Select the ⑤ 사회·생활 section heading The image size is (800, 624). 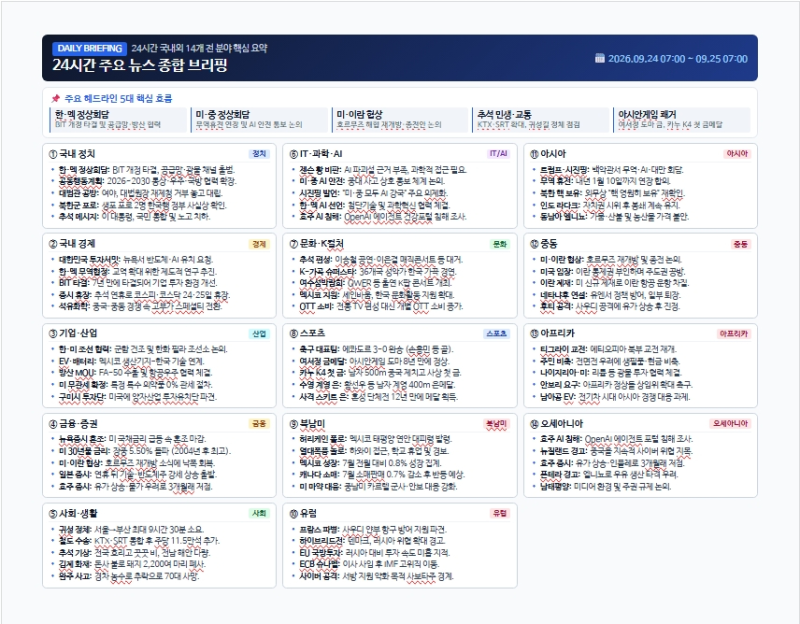[73, 513]
